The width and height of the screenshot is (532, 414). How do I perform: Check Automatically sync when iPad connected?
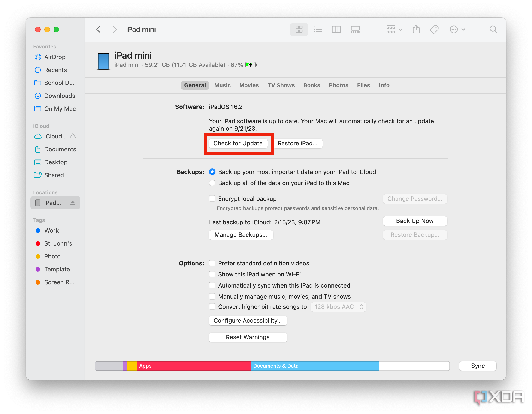(212, 285)
